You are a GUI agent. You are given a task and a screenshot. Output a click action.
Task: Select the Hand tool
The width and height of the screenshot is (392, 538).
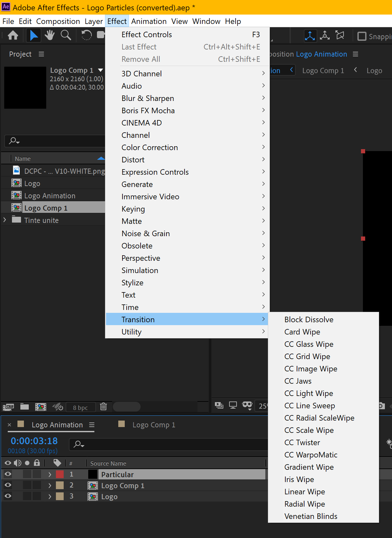click(x=49, y=35)
